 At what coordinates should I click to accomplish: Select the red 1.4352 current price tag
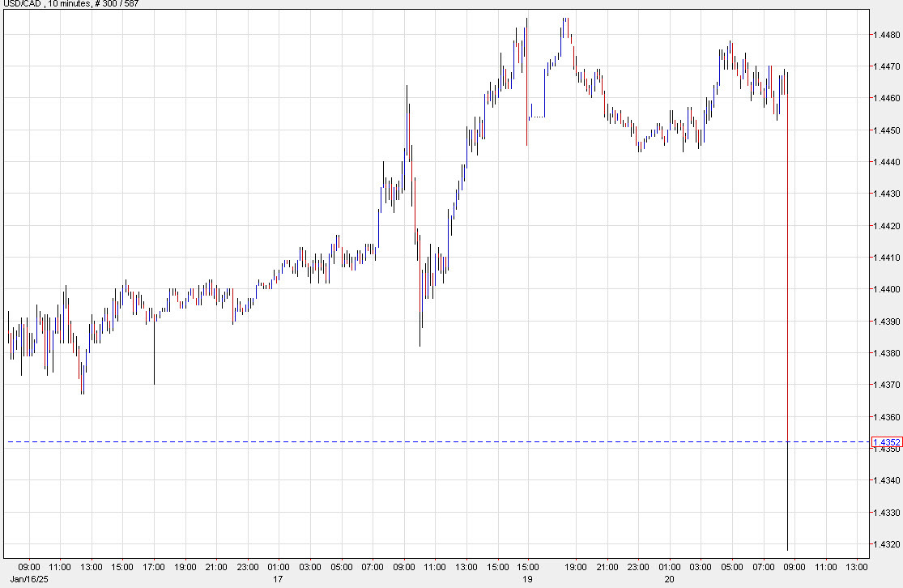(885, 441)
